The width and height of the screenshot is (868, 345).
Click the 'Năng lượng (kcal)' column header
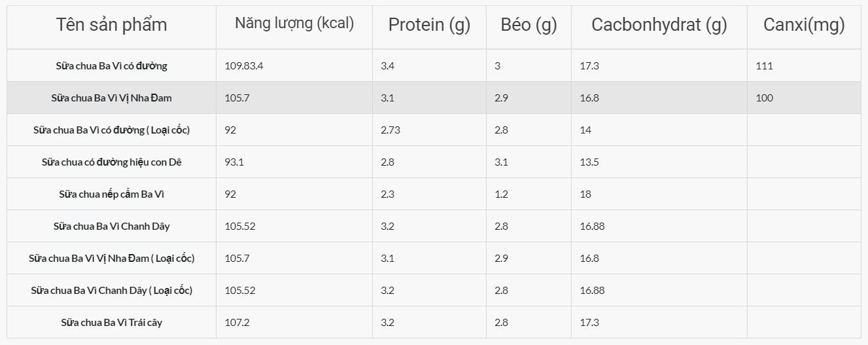tap(294, 24)
